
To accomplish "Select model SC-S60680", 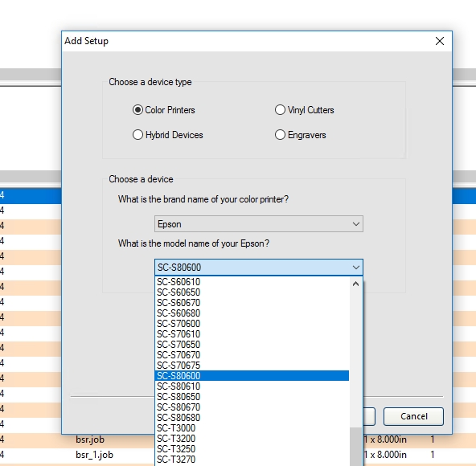I will pos(252,313).
